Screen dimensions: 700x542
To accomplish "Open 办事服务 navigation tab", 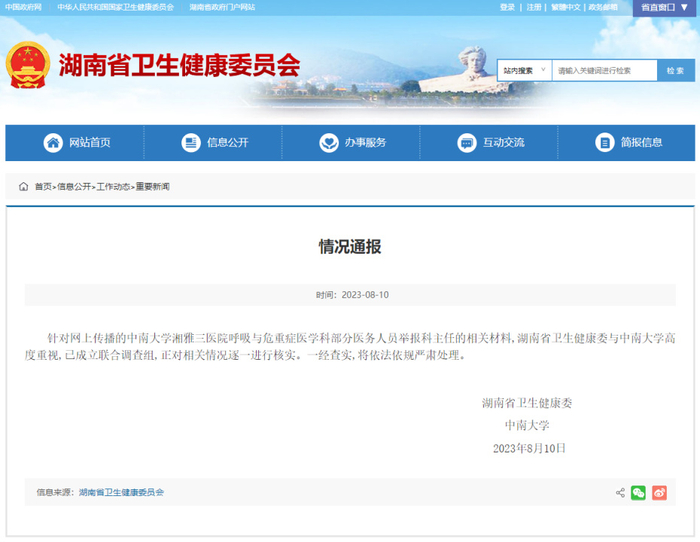I will [x=350, y=143].
